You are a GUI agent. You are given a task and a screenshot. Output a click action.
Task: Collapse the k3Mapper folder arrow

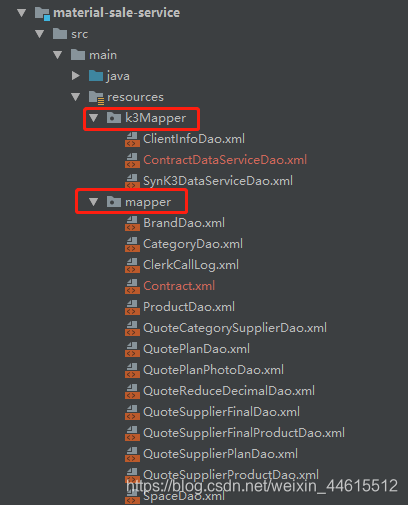tap(94, 118)
